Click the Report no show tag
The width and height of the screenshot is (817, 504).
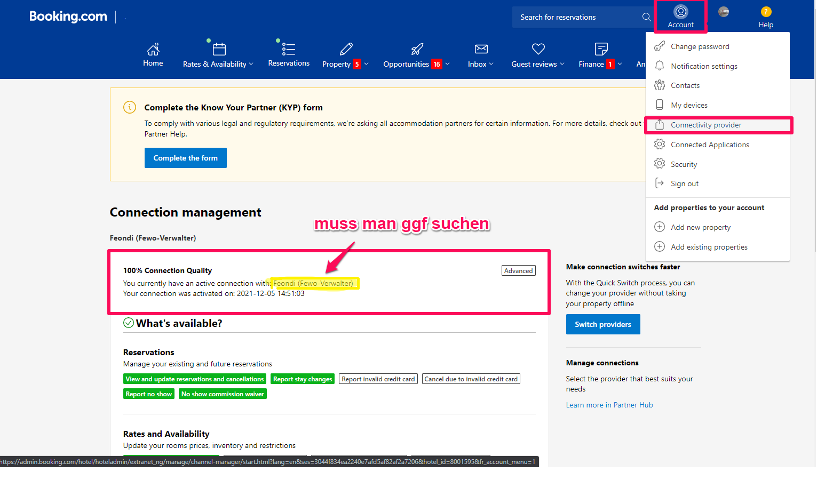(x=149, y=394)
